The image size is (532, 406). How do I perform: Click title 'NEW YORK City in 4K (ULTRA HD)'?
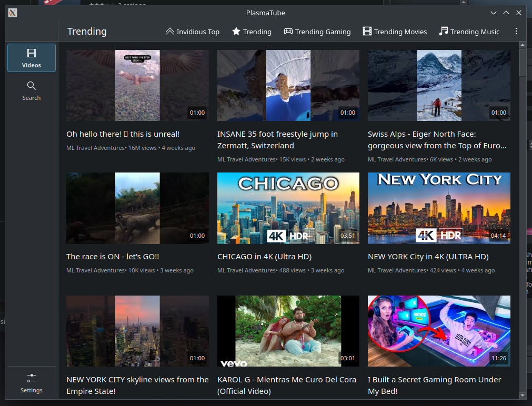(x=428, y=257)
